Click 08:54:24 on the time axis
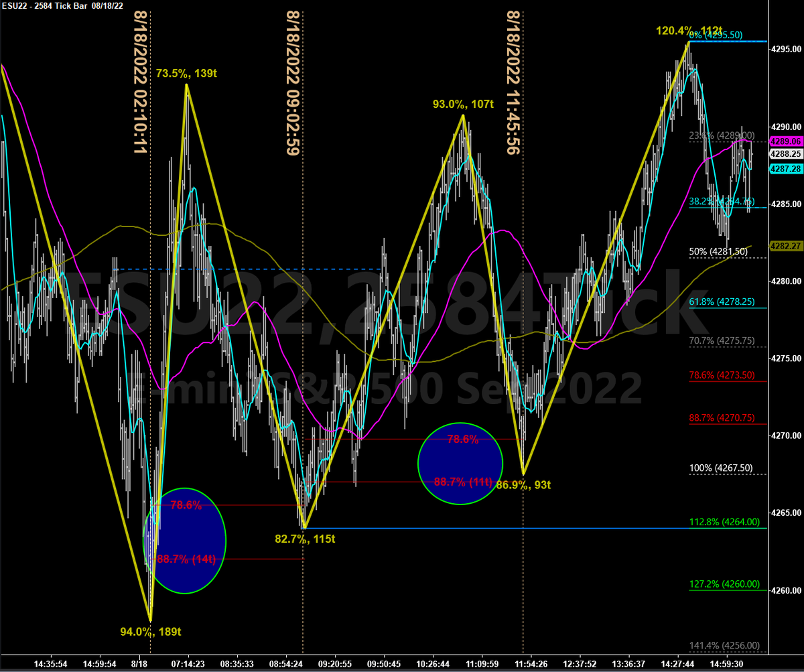The height and width of the screenshot is (672, 804). pyautogui.click(x=286, y=664)
